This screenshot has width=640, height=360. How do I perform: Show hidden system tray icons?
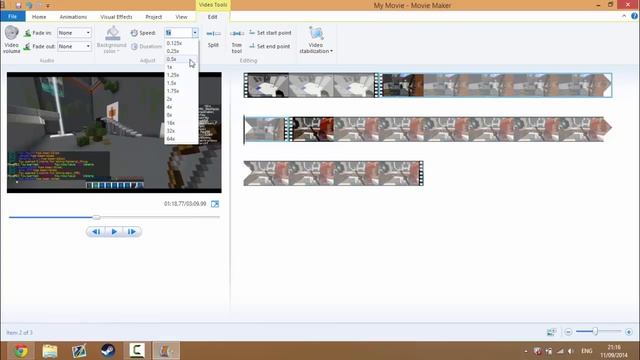(x=526, y=351)
